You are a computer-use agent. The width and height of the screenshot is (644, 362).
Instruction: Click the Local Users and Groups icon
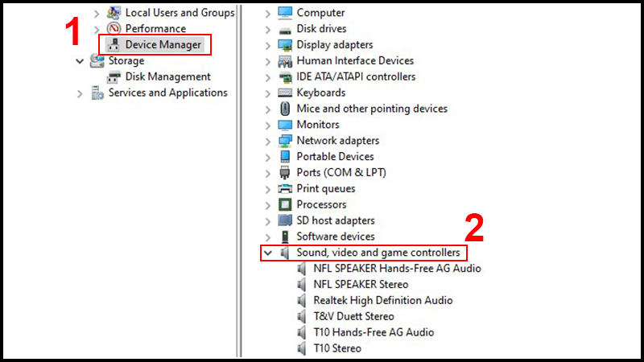114,13
